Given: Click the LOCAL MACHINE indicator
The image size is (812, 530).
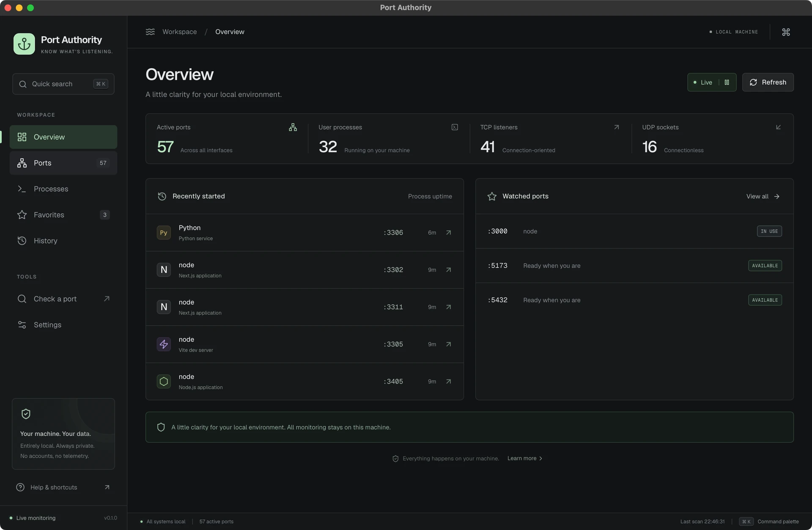Looking at the screenshot, I should 734,32.
